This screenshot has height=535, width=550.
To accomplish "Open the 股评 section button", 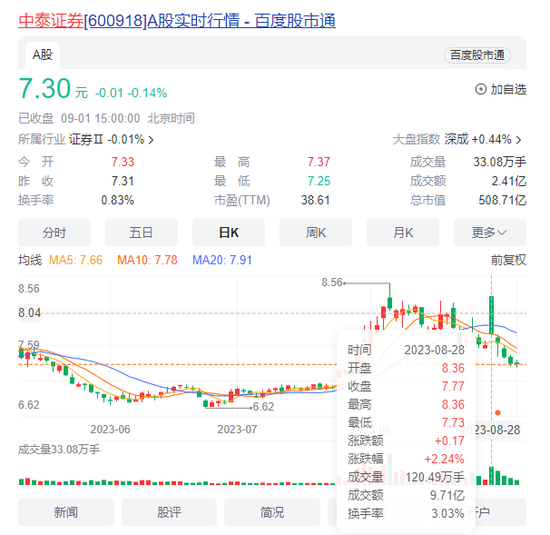I will tap(169, 513).
